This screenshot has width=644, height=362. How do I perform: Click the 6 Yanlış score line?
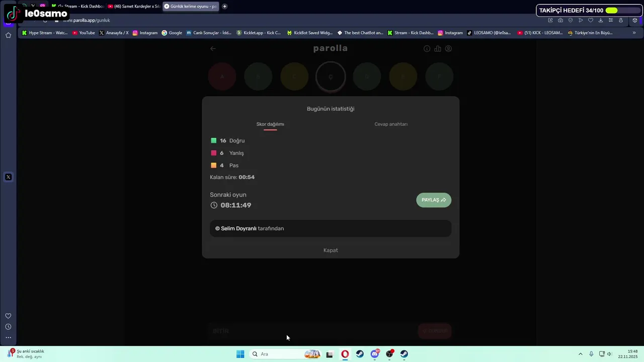pyautogui.click(x=227, y=153)
